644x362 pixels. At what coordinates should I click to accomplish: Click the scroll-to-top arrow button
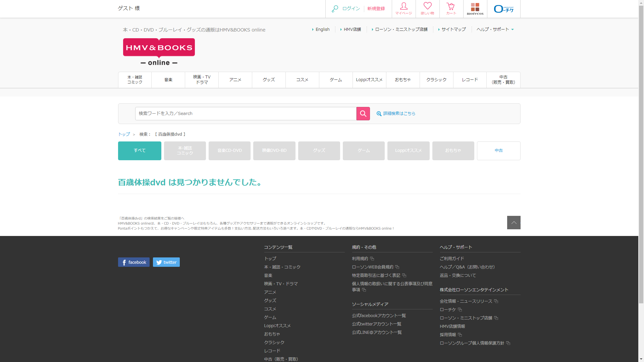click(514, 223)
